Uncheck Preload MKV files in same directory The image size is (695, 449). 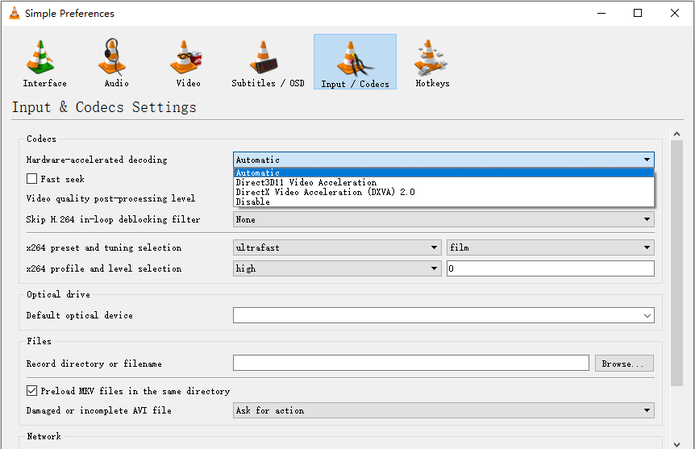(x=32, y=390)
